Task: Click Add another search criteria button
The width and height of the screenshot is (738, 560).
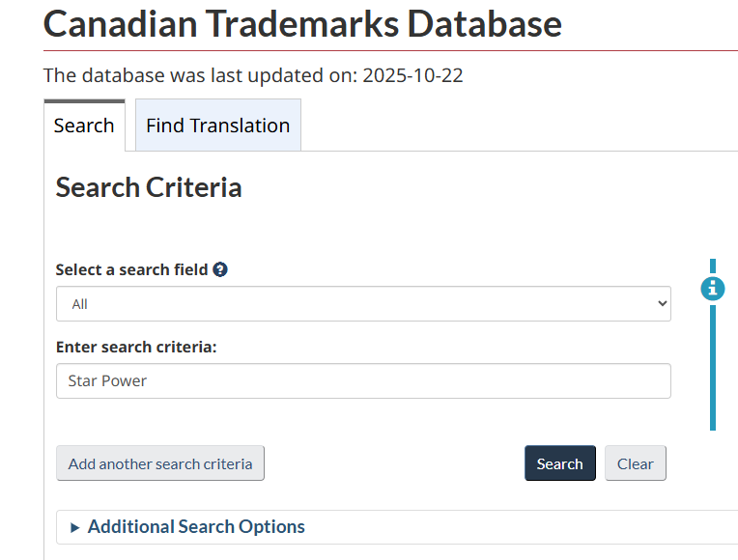Action: pos(160,463)
